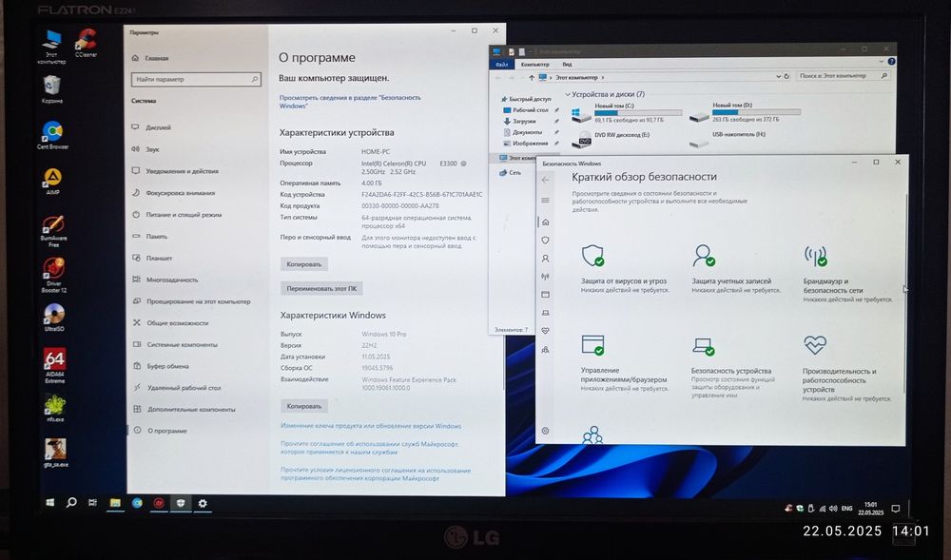Select drive C: in Explorer
This screenshot has height=560, width=951.
pos(627,113)
